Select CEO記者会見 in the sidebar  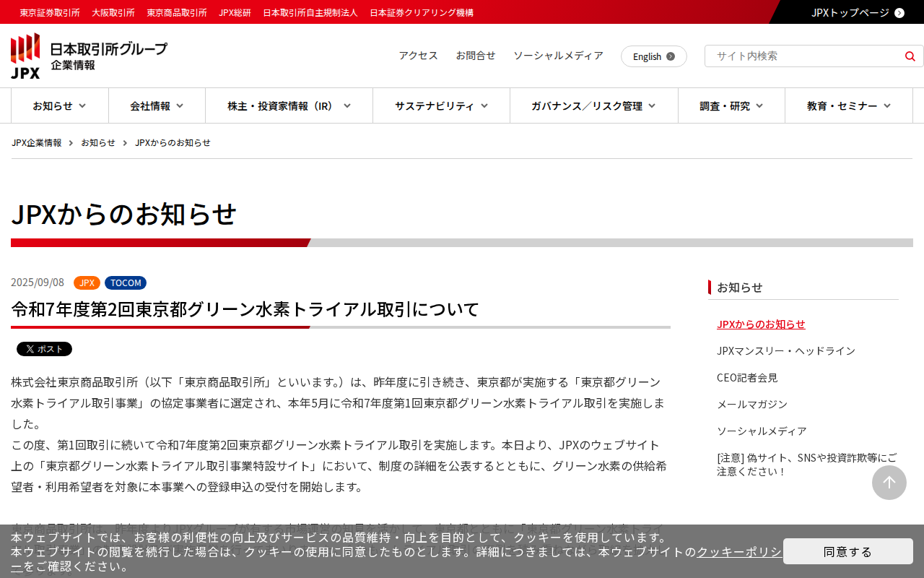(747, 377)
